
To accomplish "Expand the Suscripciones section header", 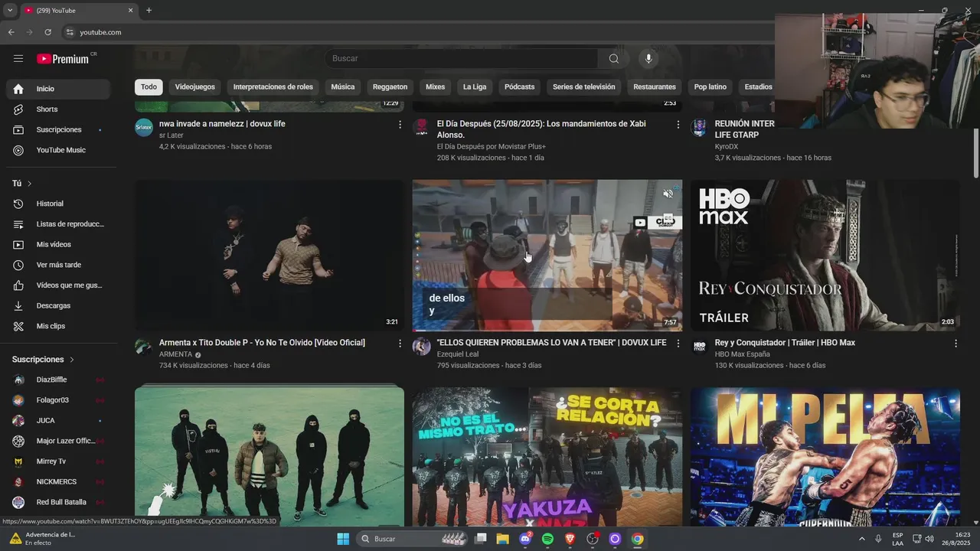I will [x=43, y=360].
